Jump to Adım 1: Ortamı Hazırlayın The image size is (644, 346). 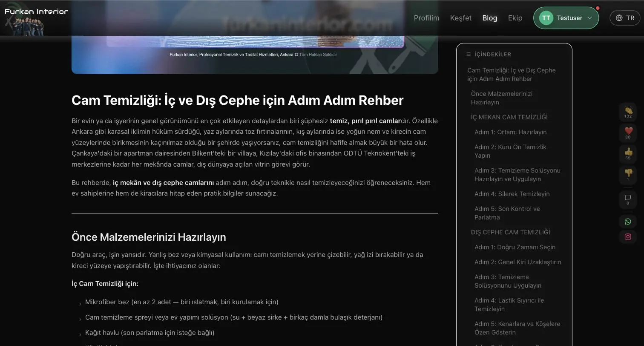click(511, 132)
